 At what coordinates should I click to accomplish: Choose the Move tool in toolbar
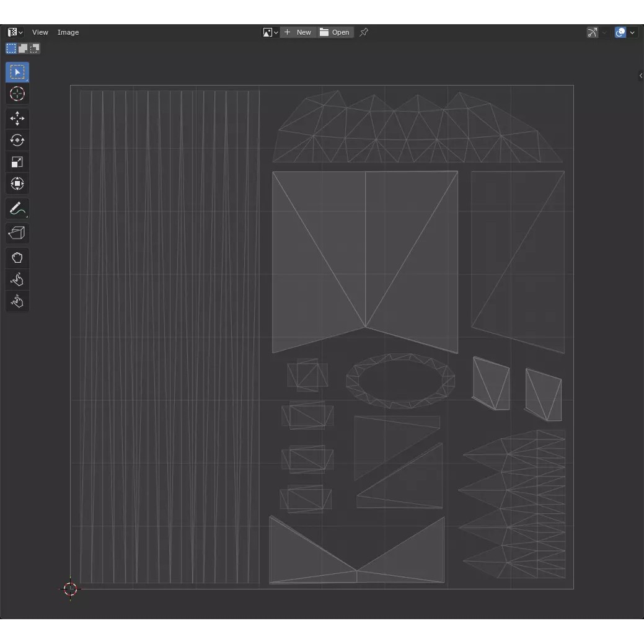coord(17,118)
